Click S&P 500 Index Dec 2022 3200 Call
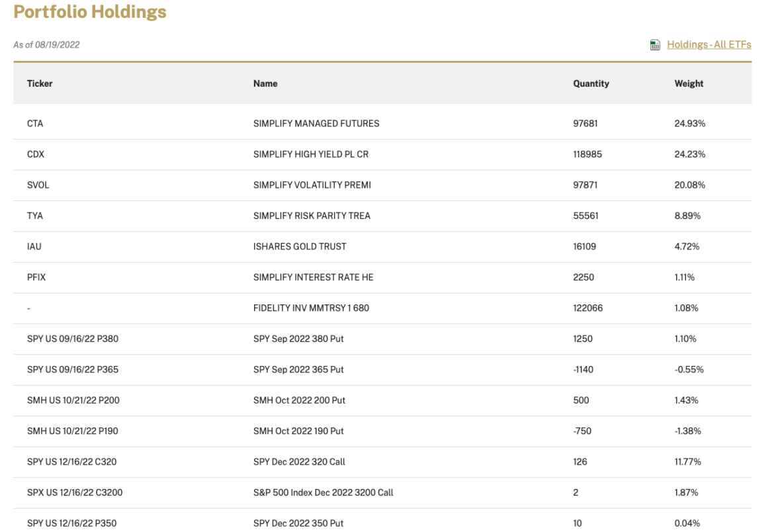This screenshot has height=532, width=774. (x=323, y=493)
